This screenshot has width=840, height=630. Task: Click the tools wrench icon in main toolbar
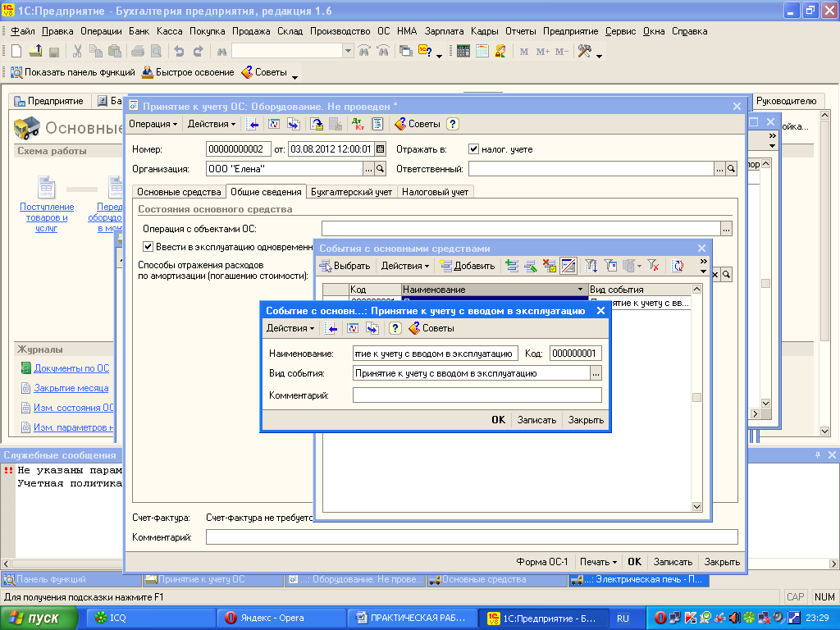pos(584,52)
